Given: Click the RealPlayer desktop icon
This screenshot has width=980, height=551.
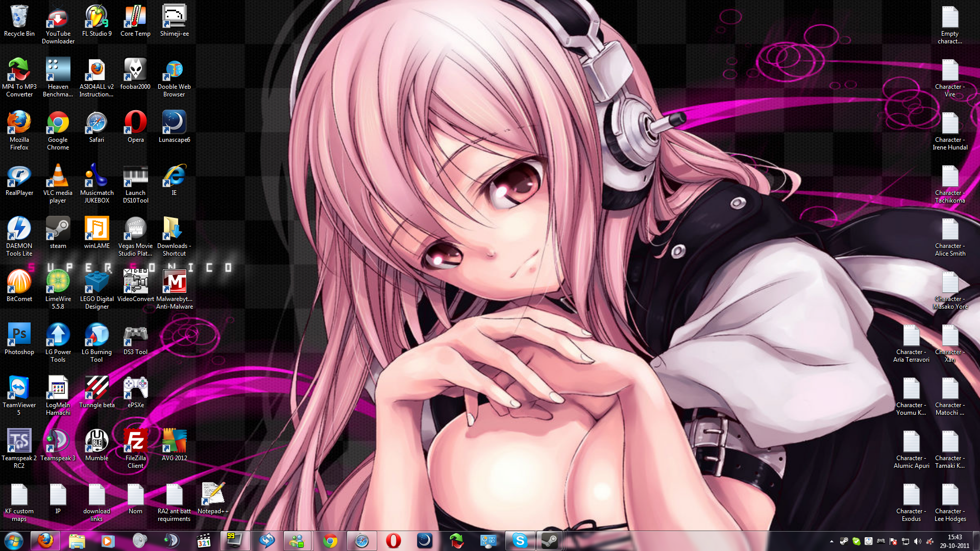Looking at the screenshot, I should click(19, 181).
